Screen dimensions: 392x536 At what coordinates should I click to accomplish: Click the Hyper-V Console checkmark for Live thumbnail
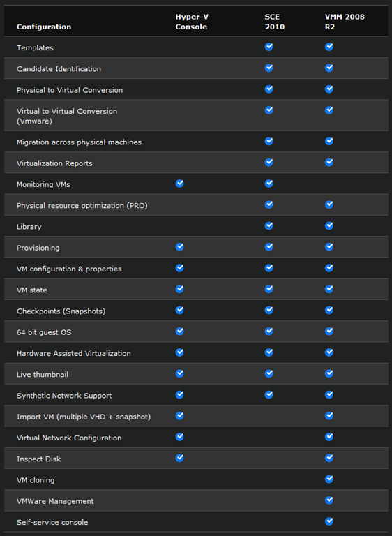[x=179, y=373]
